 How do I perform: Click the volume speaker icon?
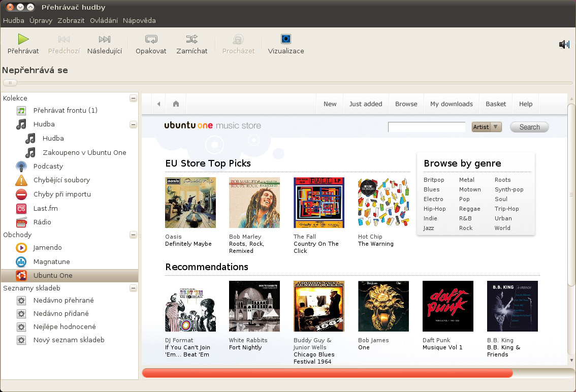coord(564,45)
